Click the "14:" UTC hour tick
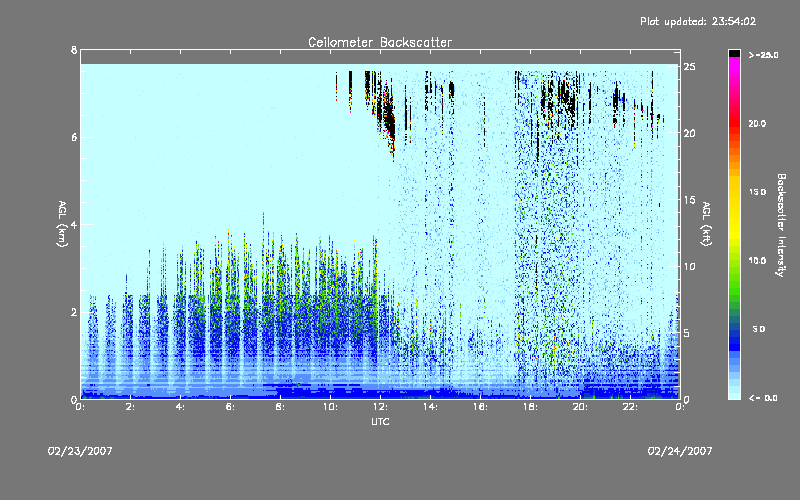Screen dimensions: 800x500 click(431, 407)
